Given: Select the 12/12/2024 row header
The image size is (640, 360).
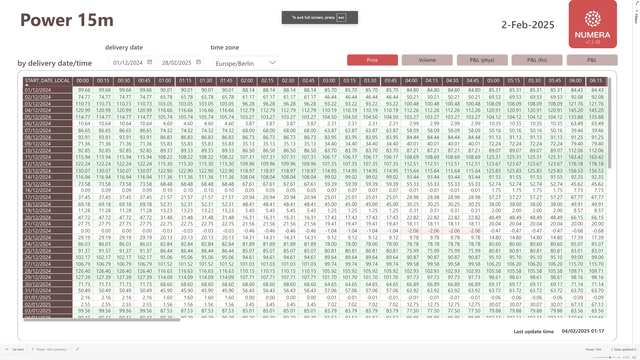Looking at the screenshot, I should coord(48,164).
